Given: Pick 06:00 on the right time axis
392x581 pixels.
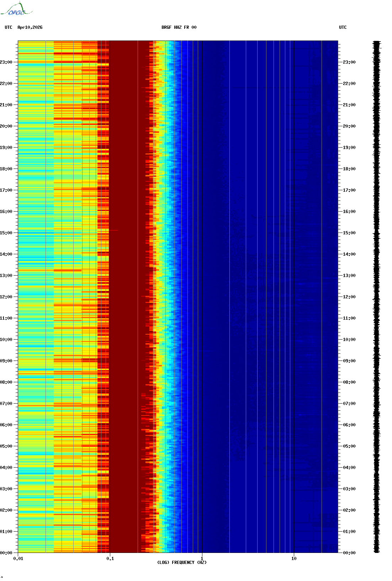Looking at the screenshot, I should point(349,425).
